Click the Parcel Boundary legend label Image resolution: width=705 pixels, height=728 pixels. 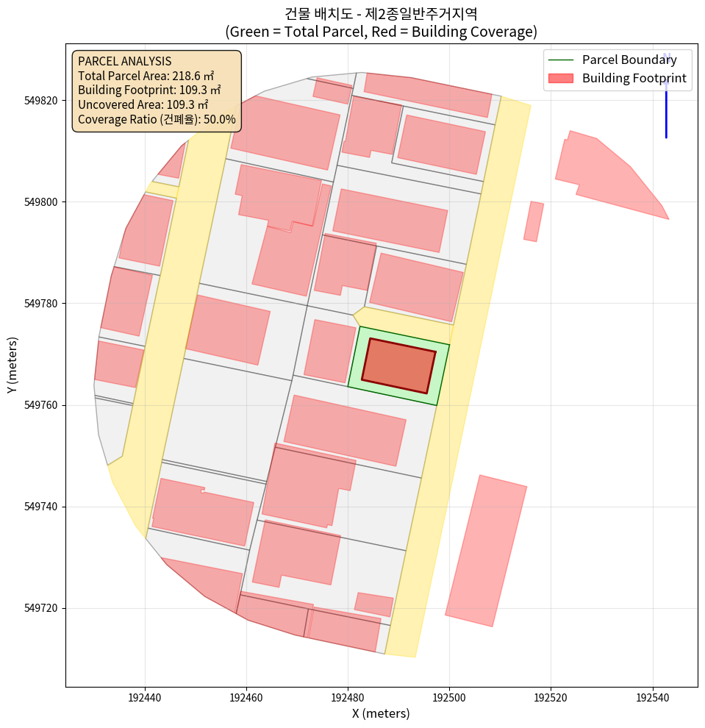click(629, 60)
